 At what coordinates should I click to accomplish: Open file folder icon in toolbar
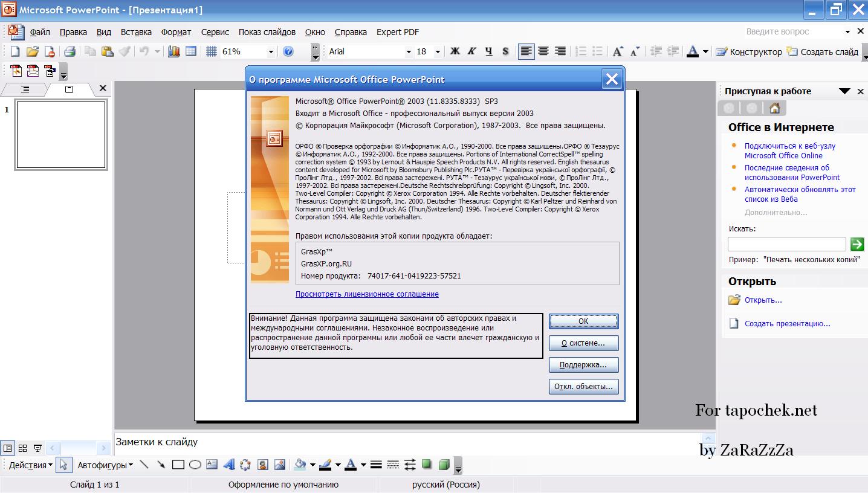[x=33, y=52]
